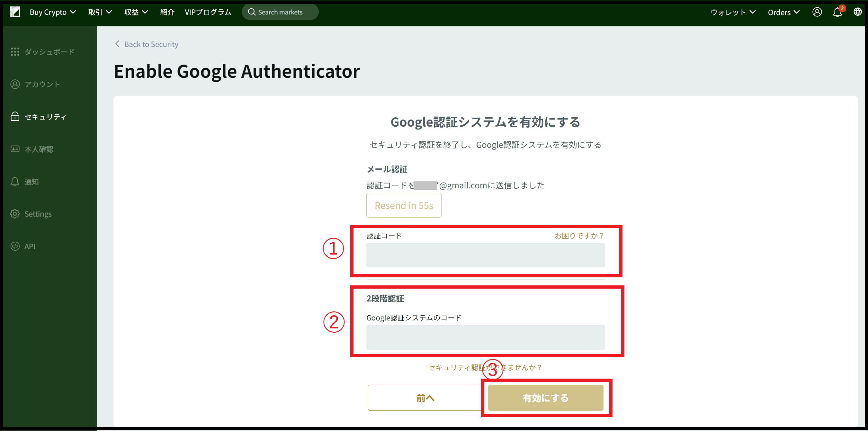868x431 pixels.
Task: Open notifications bell with badge
Action: [x=838, y=12]
